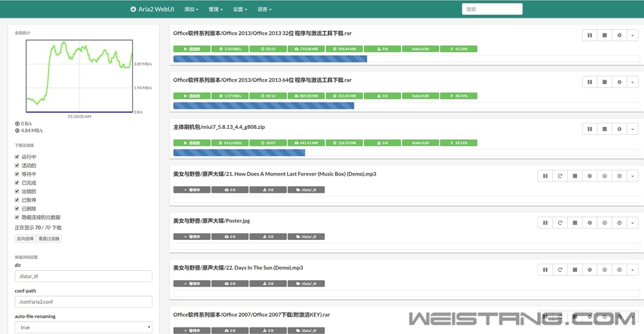Stop the Office 2013 32位 download

point(605,36)
